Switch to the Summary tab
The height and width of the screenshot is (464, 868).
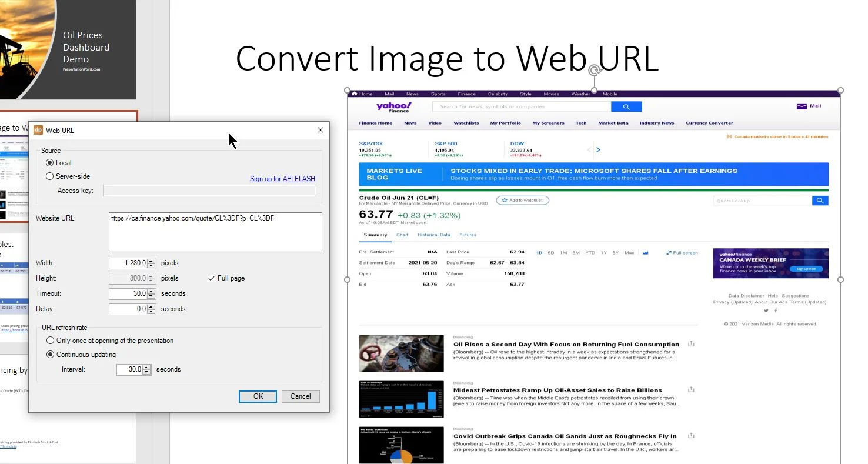[375, 235]
